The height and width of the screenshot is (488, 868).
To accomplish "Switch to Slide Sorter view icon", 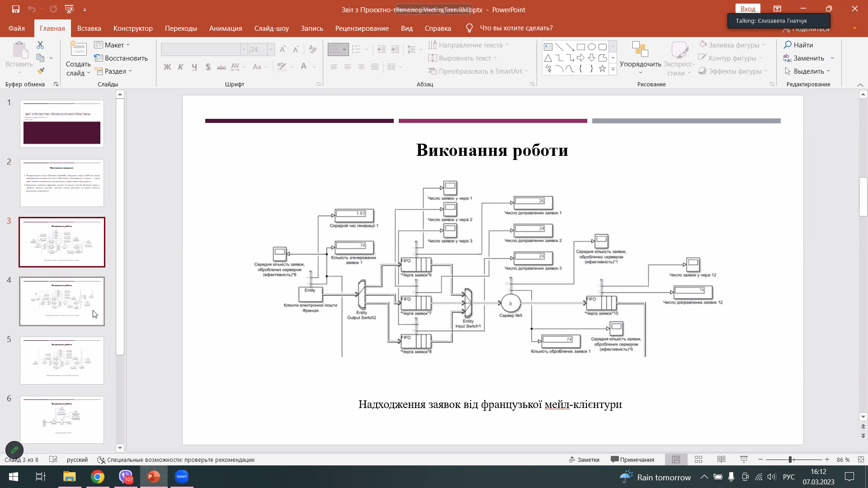I will click(698, 460).
